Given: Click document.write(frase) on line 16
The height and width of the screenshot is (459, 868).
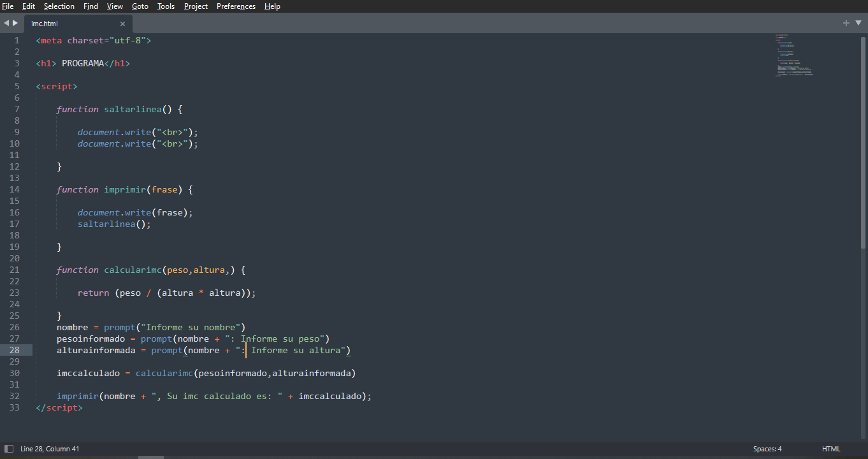Looking at the screenshot, I should (x=135, y=212).
